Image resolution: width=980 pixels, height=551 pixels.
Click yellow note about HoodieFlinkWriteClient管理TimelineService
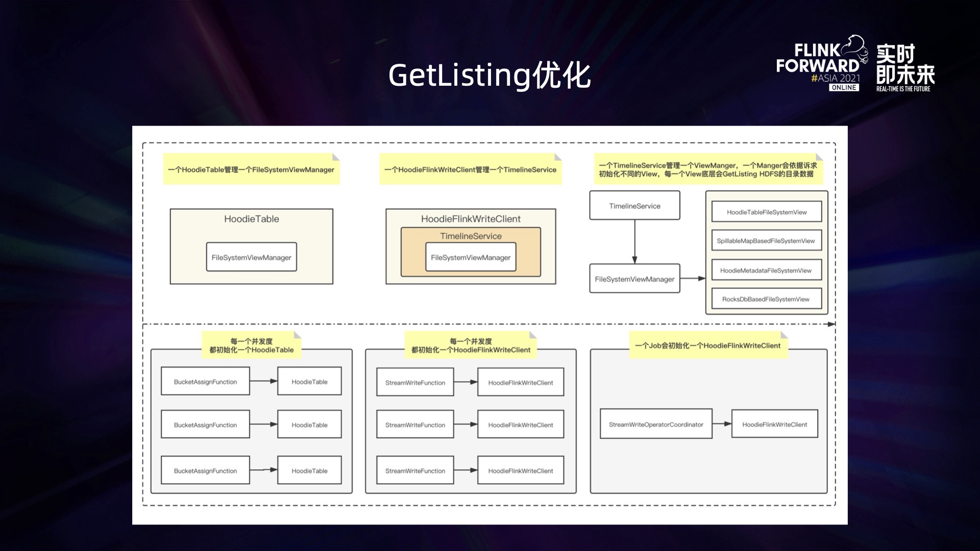click(x=470, y=169)
